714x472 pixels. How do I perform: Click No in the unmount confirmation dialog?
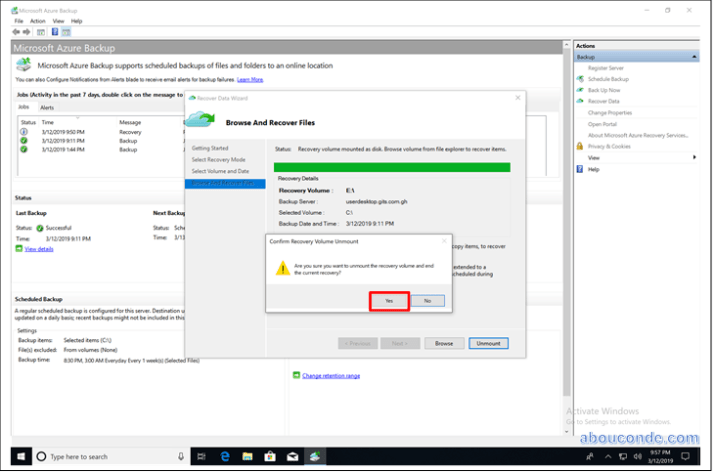point(427,300)
